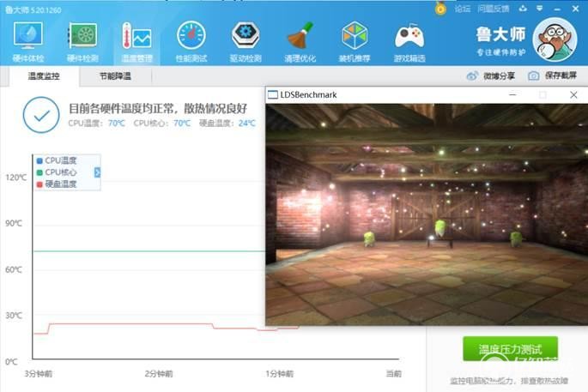Open the title bar dropdown menu arrow
The height and width of the screenshot is (392, 588).
[x=540, y=9]
